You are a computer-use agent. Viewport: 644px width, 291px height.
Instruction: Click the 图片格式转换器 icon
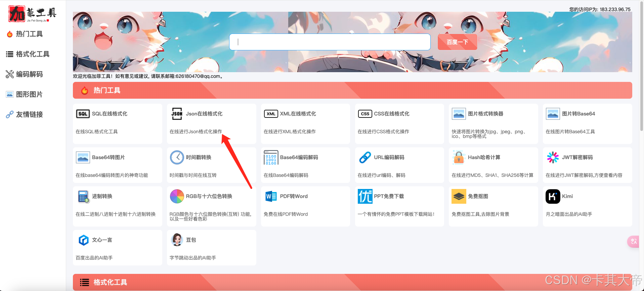[459, 114]
